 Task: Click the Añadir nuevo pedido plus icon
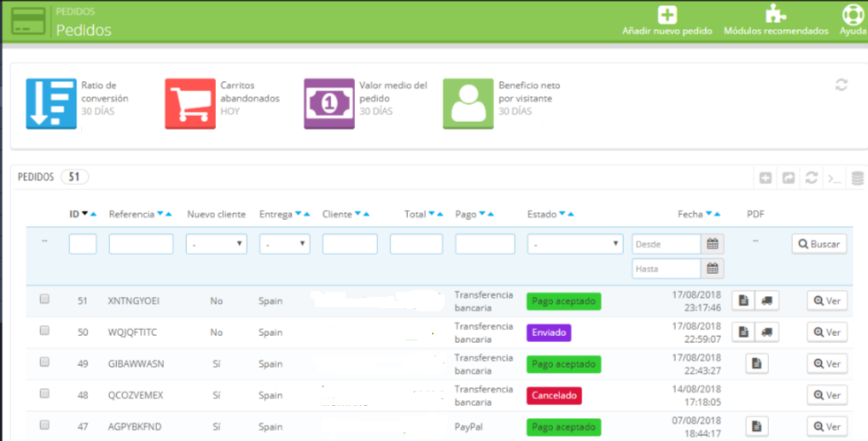pos(667,15)
